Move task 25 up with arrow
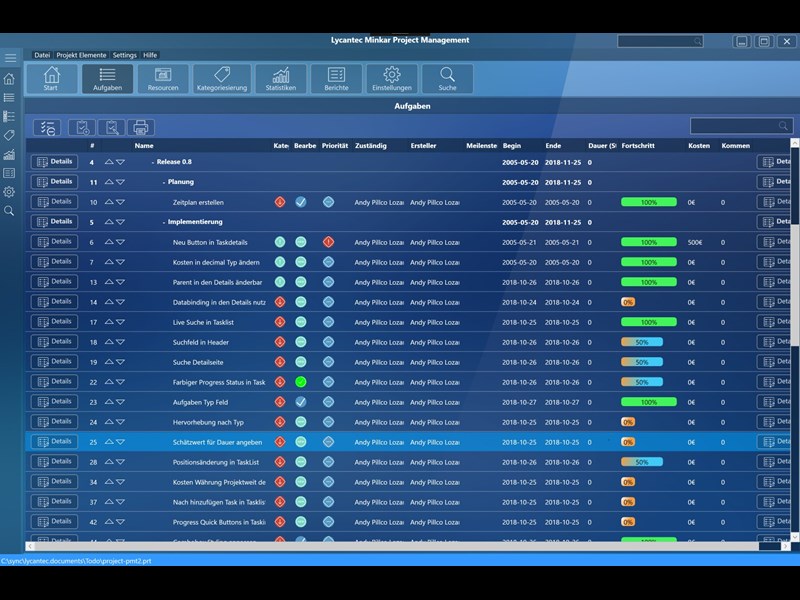Image resolution: width=800 pixels, height=600 pixels. click(x=109, y=441)
